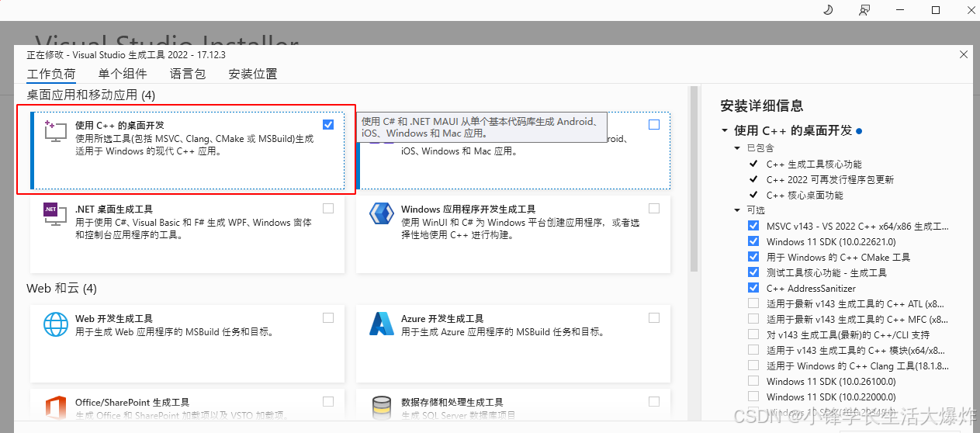Switch to the 语言包 tab

tap(188, 74)
